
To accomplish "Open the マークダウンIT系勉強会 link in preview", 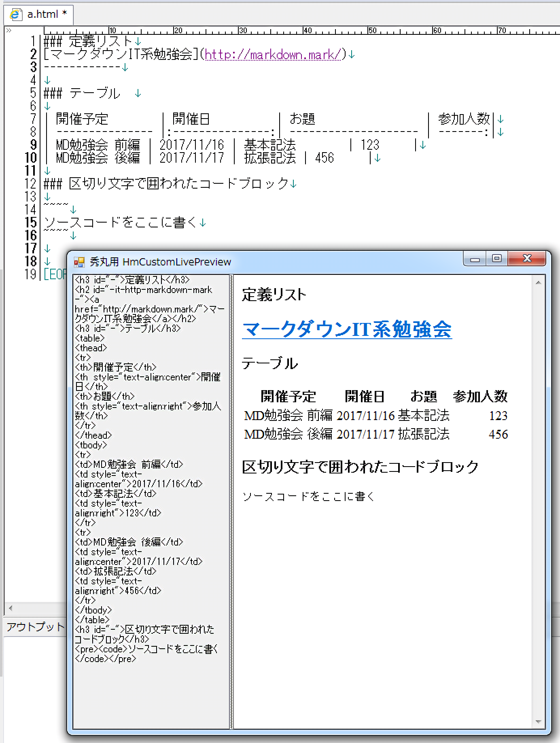I will pyautogui.click(x=346, y=329).
